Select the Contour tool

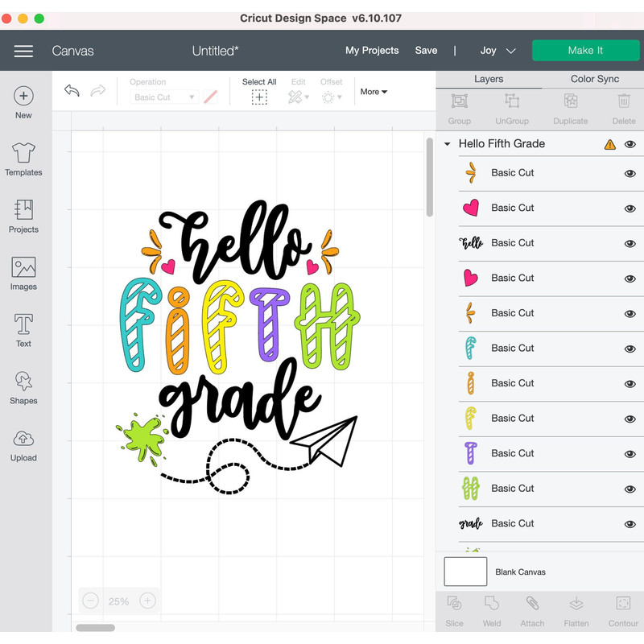(x=623, y=609)
